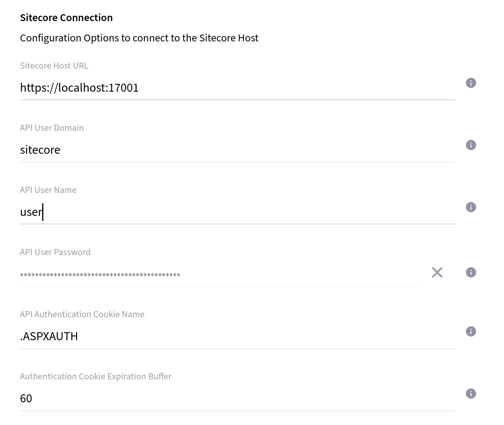Click the Configuration Options description text

[140, 38]
